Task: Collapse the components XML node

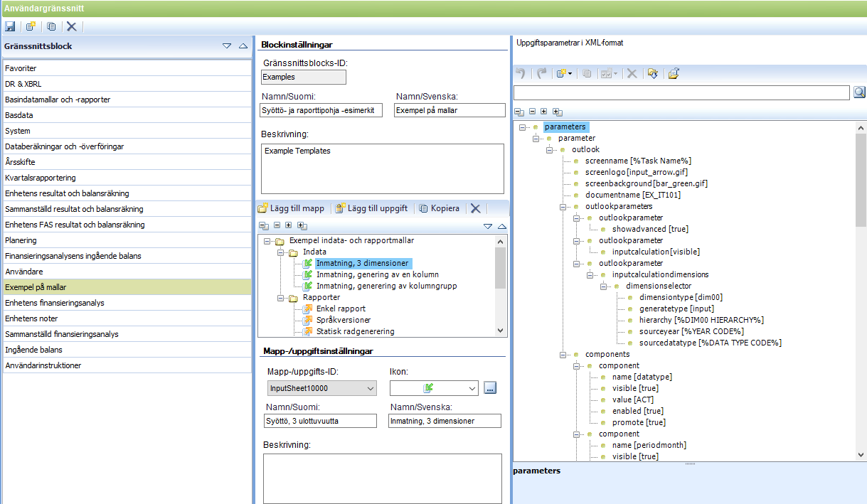Action: (563, 354)
